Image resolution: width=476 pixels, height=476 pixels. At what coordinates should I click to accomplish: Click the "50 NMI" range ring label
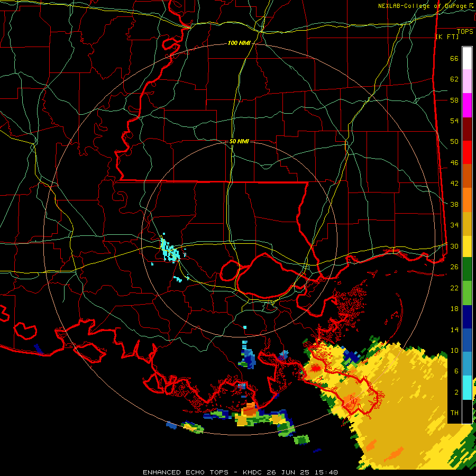239,141
